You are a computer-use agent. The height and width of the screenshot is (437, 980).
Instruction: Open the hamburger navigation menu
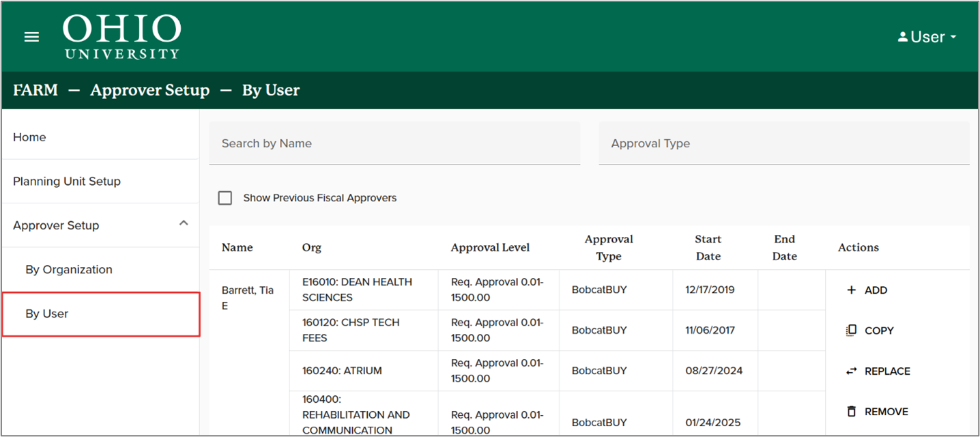pyautogui.click(x=31, y=37)
